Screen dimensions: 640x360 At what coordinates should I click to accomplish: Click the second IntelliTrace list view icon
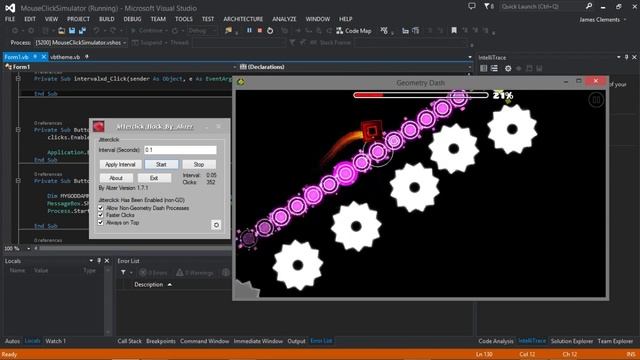494,68
